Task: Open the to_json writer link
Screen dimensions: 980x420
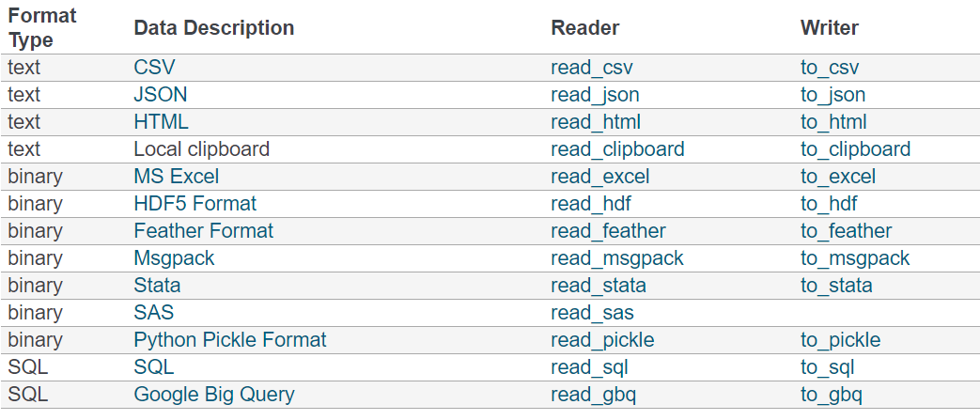Action: 833,94
